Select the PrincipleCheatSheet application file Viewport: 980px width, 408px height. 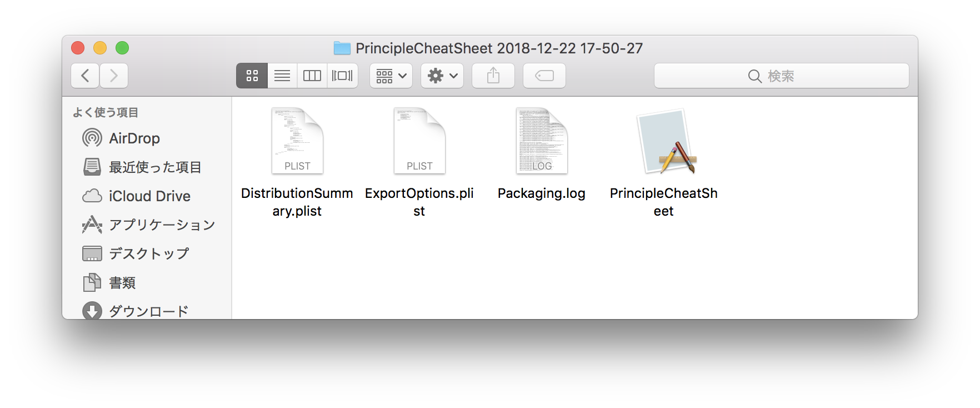pyautogui.click(x=664, y=162)
